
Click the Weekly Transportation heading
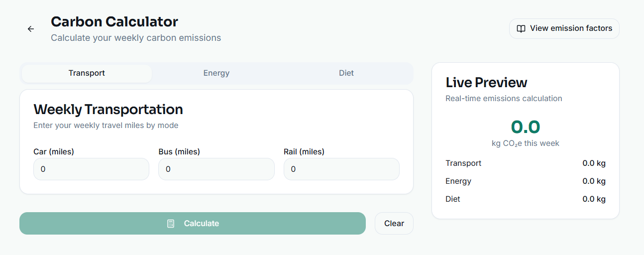[x=108, y=110]
